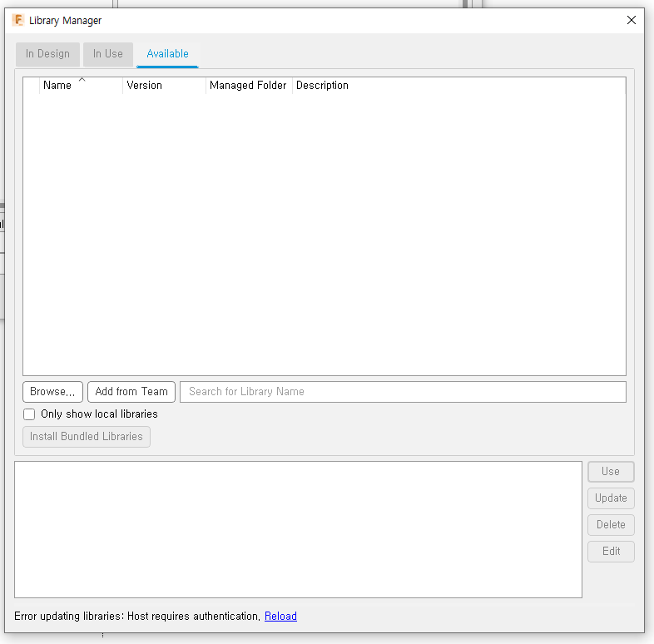
Task: Click Install Bundled Libraries button
Action: point(87,437)
